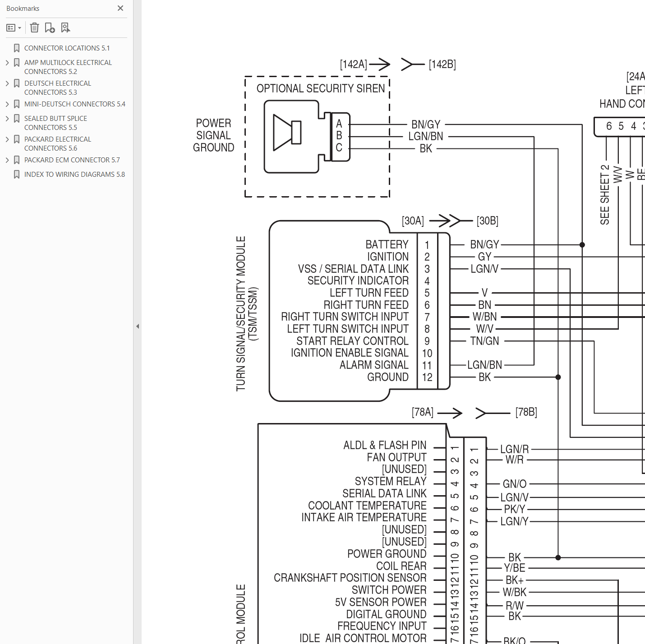
Task: Click bookmark icon beside PACKARD ELECTRICAL CONNECTORS
Action: click(x=17, y=139)
